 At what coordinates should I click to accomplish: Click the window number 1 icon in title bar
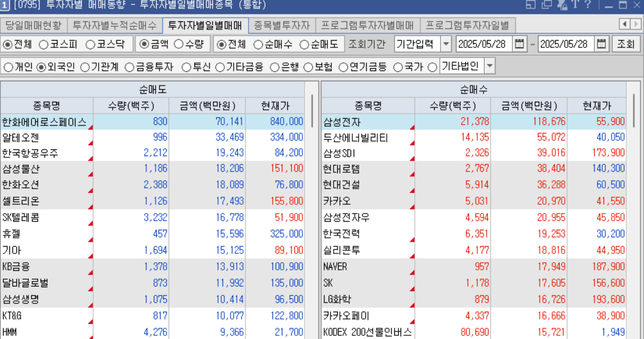tap(4, 6)
